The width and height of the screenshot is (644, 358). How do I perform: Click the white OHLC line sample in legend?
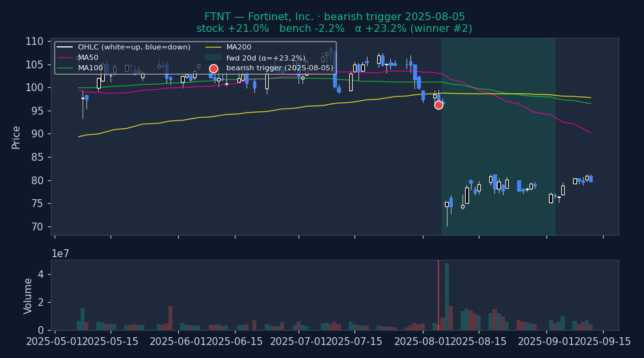click(x=65, y=48)
